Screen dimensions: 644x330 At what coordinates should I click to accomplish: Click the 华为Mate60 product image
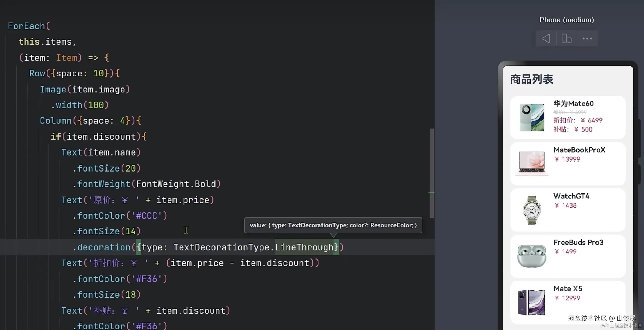pos(532,117)
